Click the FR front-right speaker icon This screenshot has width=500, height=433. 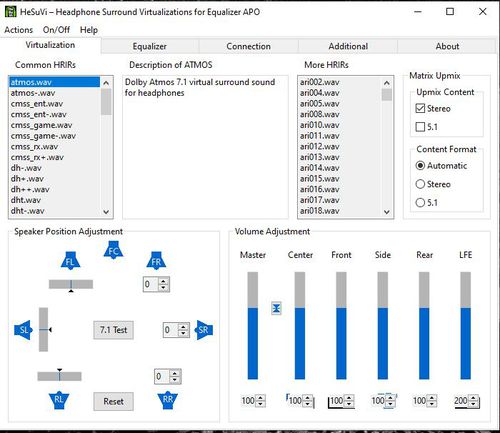tap(156, 261)
